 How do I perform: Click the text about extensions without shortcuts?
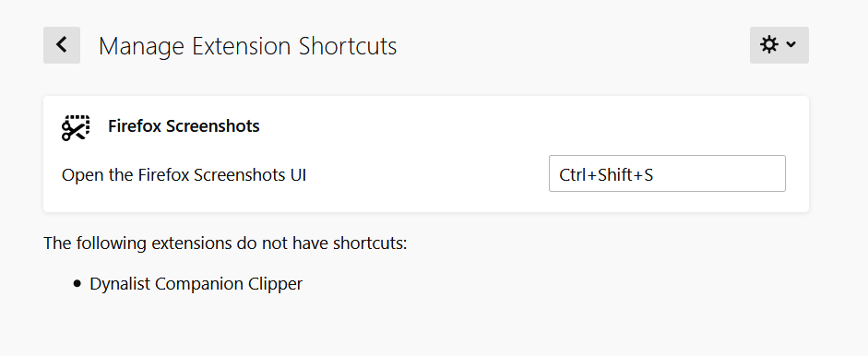point(225,243)
